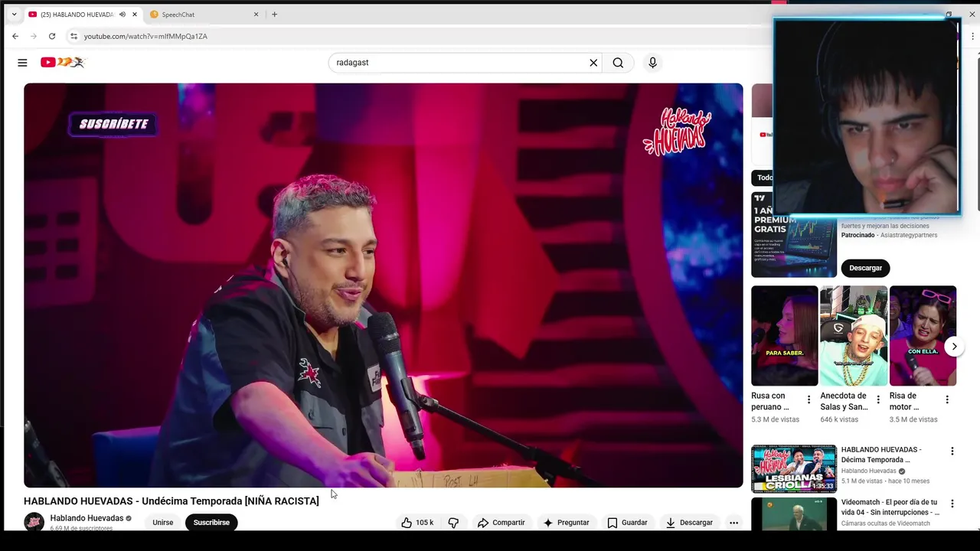980x551 pixels.
Task: Click the Compartir share button
Action: 501,523
